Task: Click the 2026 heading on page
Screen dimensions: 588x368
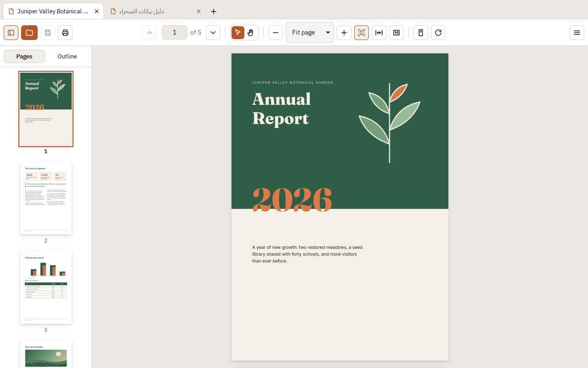Action: (x=292, y=199)
